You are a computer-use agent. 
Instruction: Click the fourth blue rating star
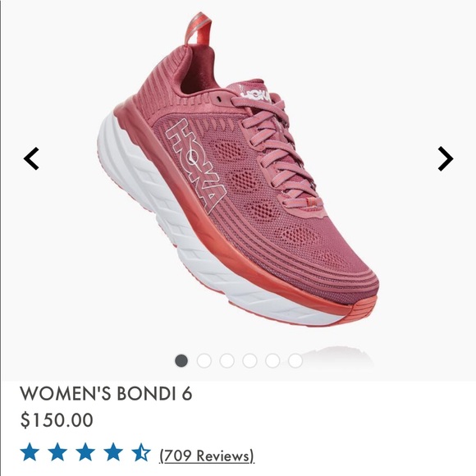click(113, 451)
